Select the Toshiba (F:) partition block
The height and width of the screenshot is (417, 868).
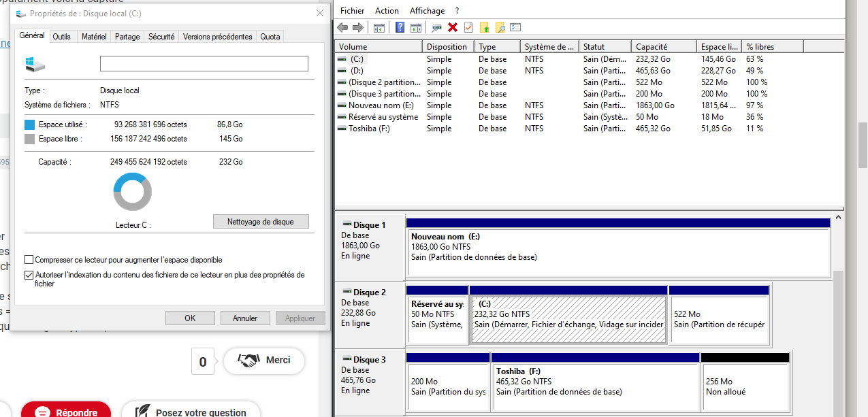point(595,386)
